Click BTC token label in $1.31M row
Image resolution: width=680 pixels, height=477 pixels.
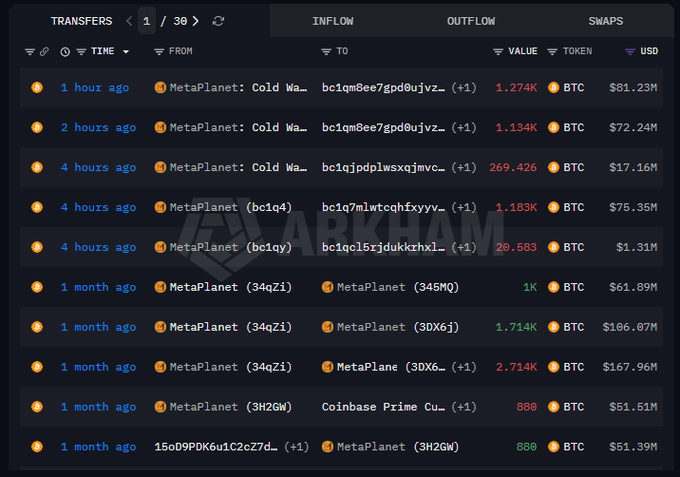pyautogui.click(x=574, y=247)
